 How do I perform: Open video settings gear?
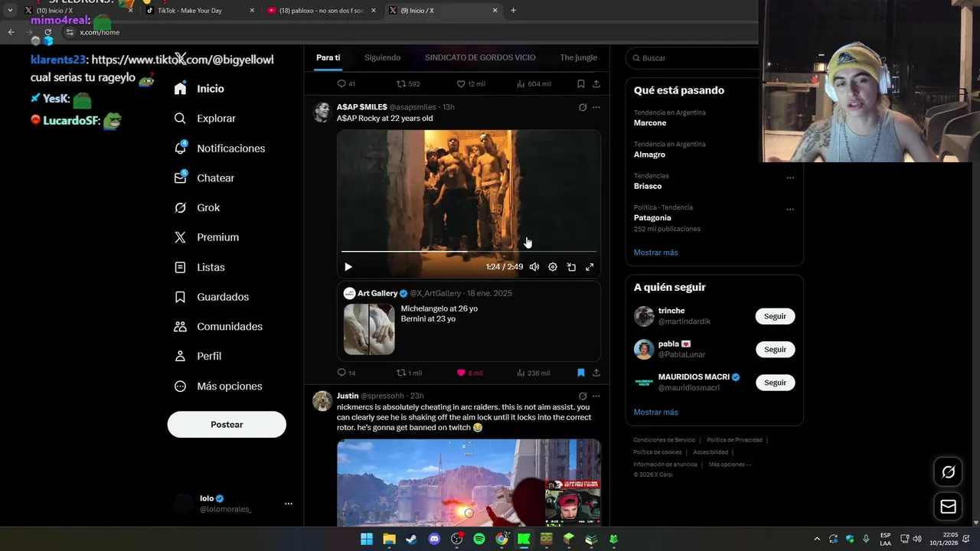click(x=553, y=267)
